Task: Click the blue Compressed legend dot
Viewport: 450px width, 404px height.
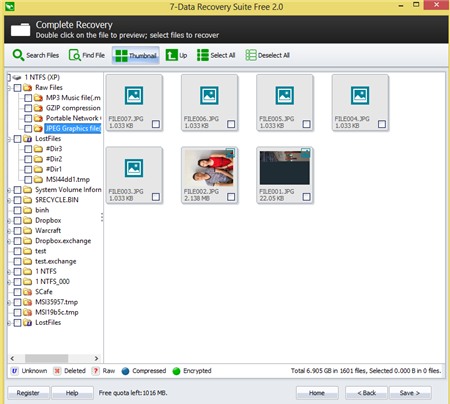Action: (125, 371)
